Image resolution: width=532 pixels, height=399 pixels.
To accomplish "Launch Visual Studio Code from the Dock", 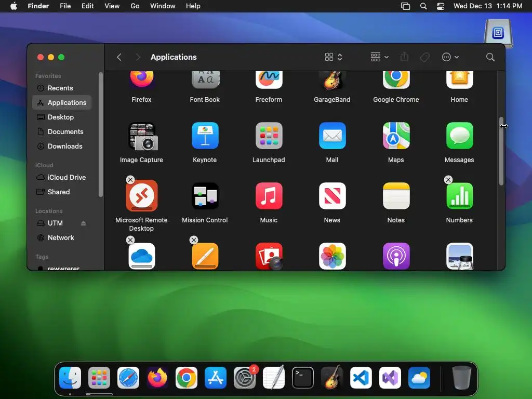I will (361, 378).
